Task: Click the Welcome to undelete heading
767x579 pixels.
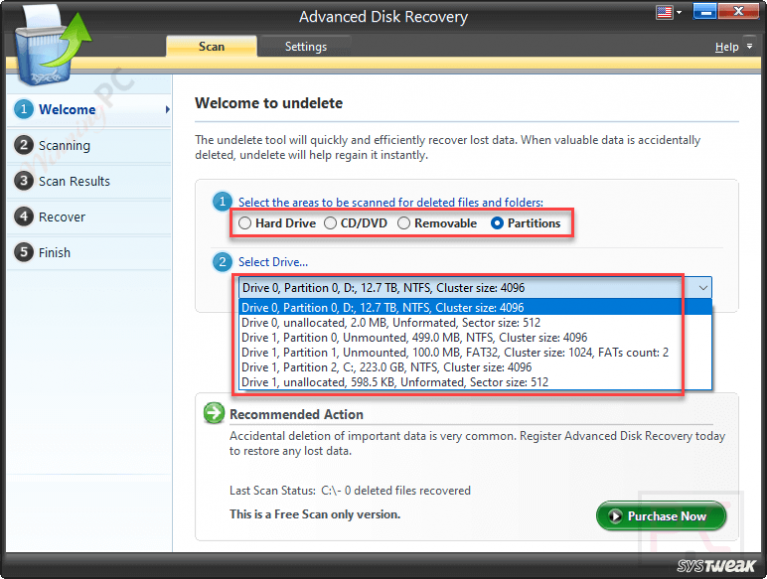Action: click(269, 103)
